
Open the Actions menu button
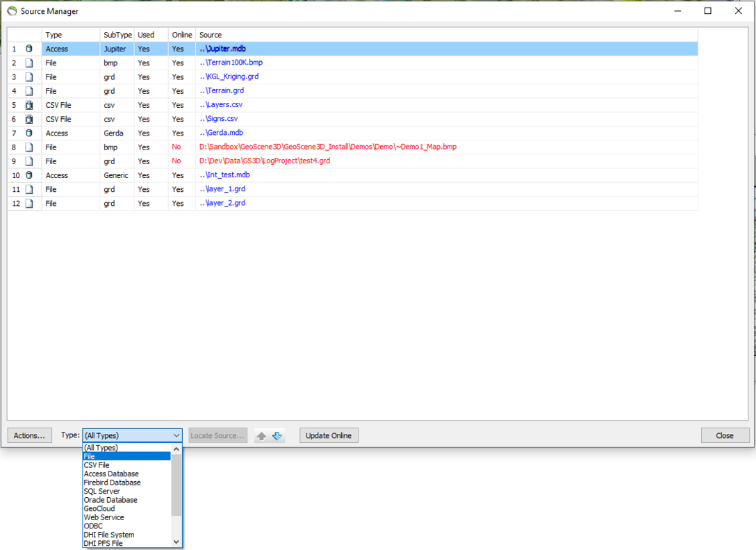click(29, 435)
